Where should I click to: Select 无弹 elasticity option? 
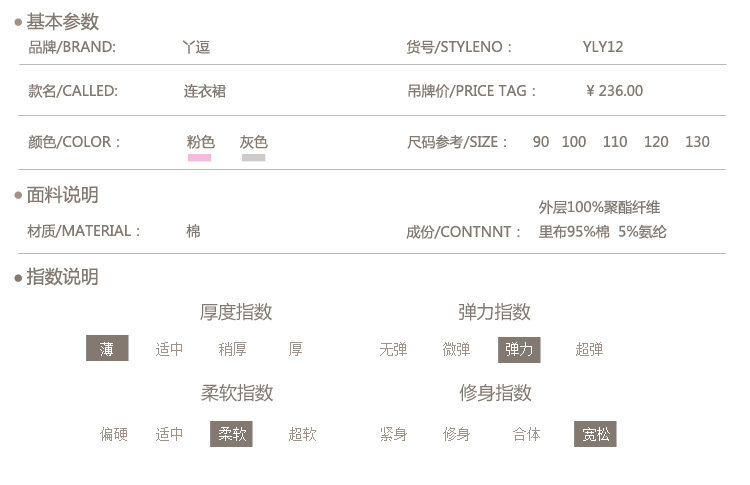(x=393, y=349)
